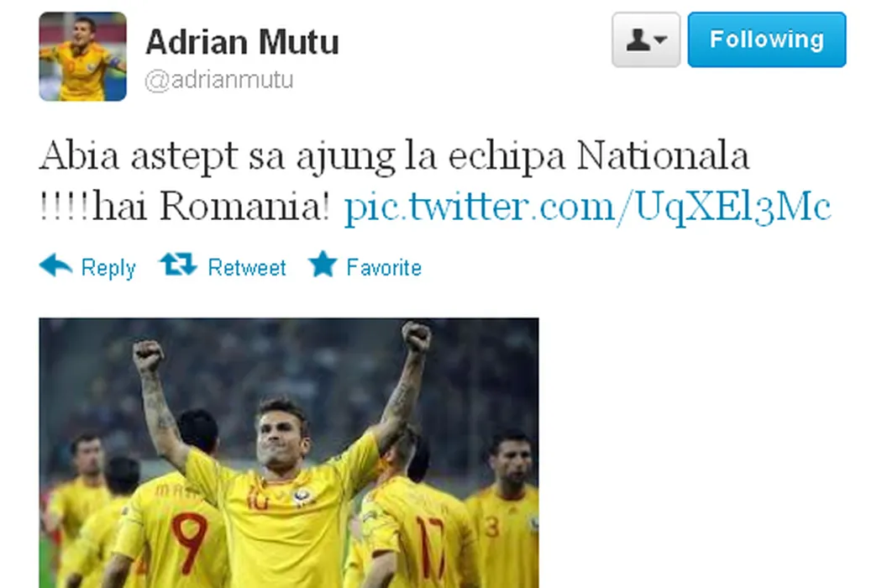Click the 'hai Romania!' text in tweet
The height and width of the screenshot is (588, 882).
[210, 206]
